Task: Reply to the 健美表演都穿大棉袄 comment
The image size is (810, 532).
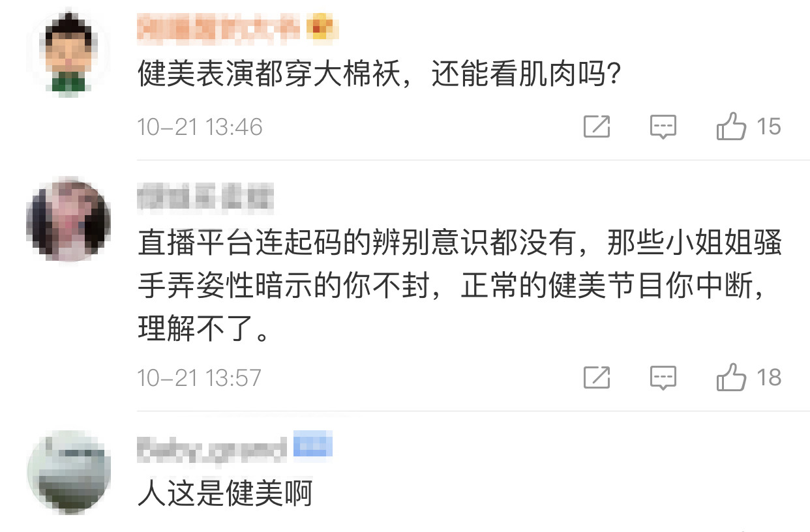Action: tap(663, 126)
